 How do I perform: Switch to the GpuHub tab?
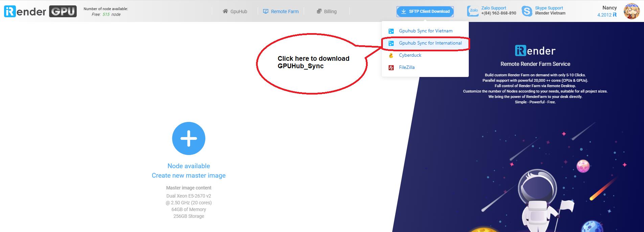238,11
